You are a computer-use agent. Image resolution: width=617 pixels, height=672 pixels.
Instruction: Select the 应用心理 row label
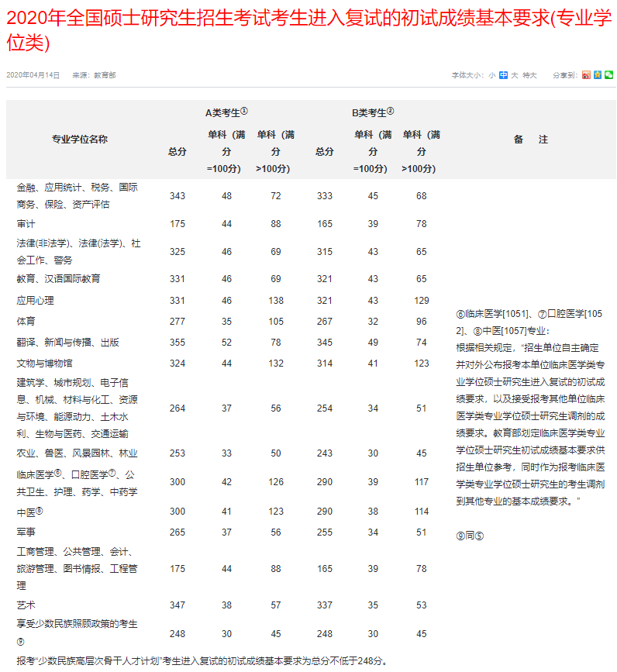(35, 300)
